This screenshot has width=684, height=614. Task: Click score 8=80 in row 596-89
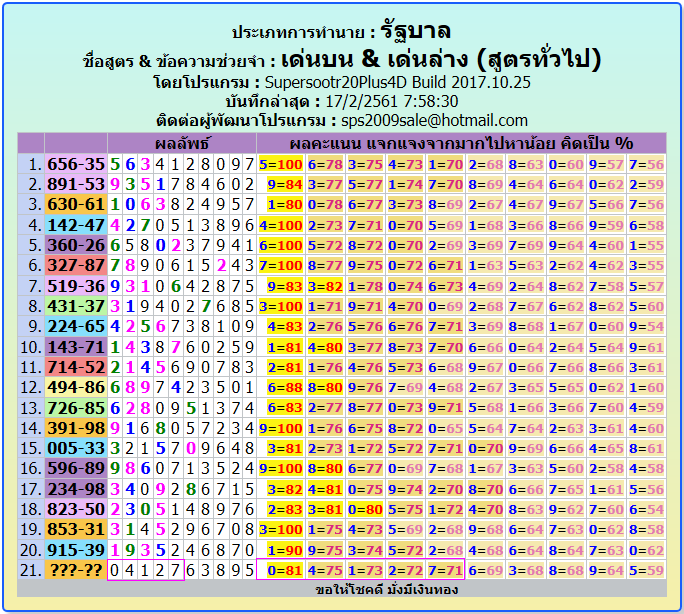325,469
